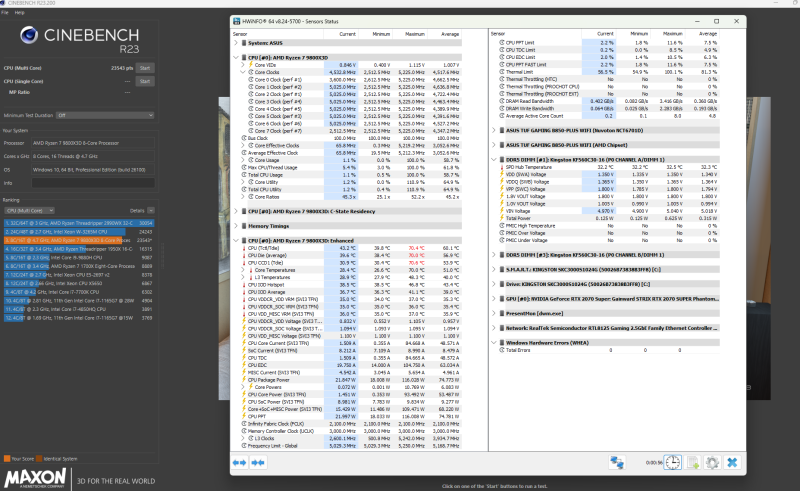Image resolution: width=800 pixels, height=491 pixels.
Task: Select the Intel Core i7-7700K ranking row
Action: pyautogui.click(x=79, y=292)
